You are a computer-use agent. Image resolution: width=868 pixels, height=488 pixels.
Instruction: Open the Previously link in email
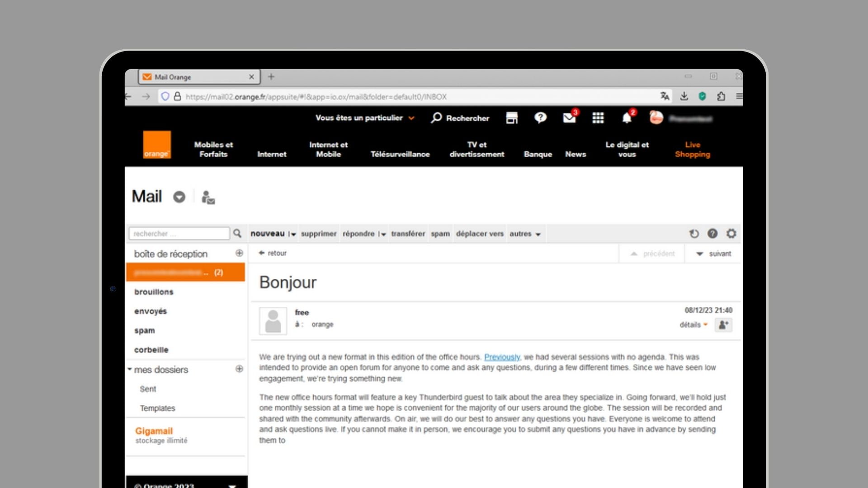click(x=502, y=357)
